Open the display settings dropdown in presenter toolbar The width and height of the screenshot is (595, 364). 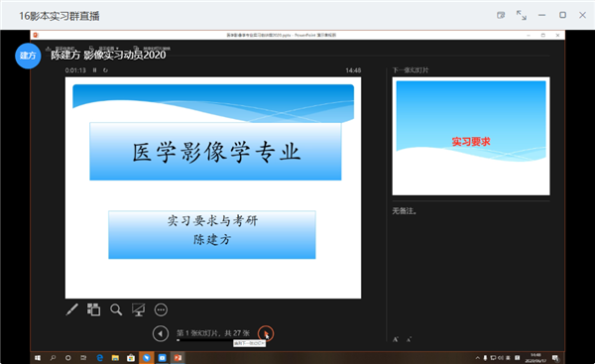click(104, 49)
